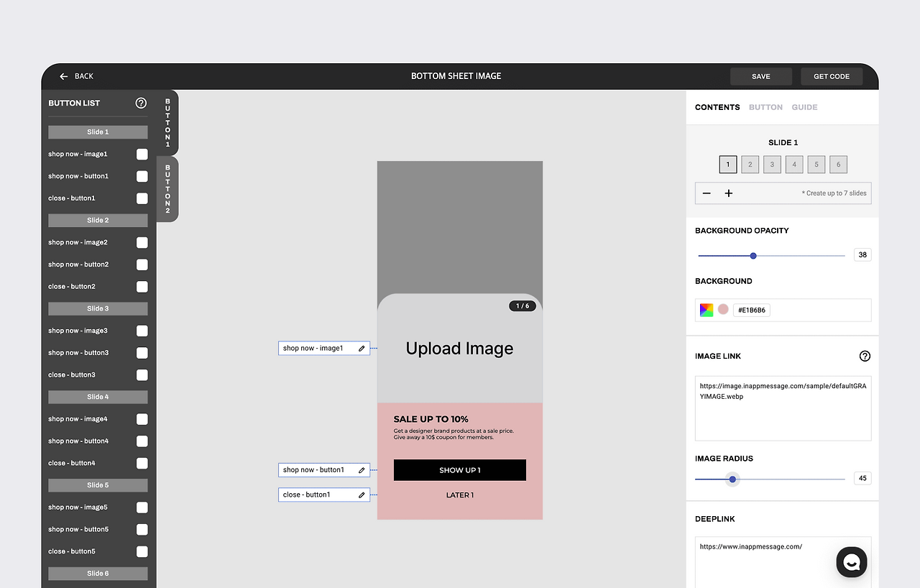The image size is (920, 588).
Task: Open Image Link help question icon
Action: pyautogui.click(x=865, y=356)
